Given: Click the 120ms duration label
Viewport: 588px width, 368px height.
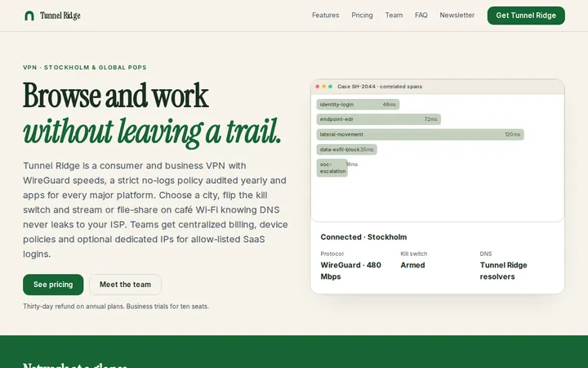Looking at the screenshot, I should pos(512,134).
